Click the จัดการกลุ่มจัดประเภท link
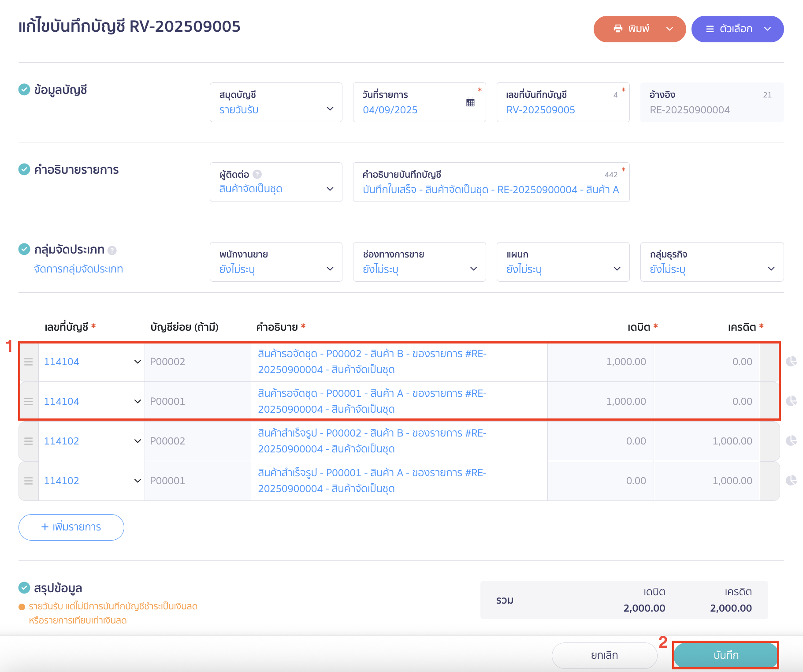The image size is (803, 672). (x=78, y=269)
